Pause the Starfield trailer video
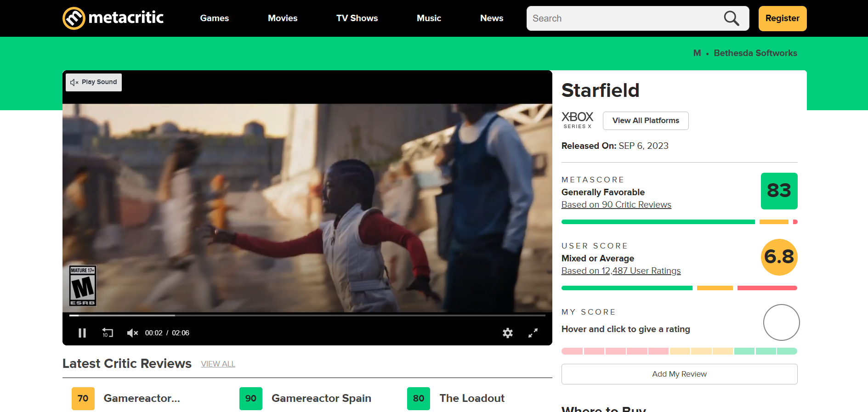The image size is (868, 412). coord(82,333)
